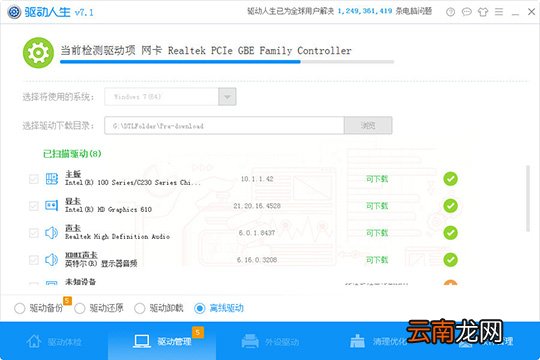The width and height of the screenshot is (540, 360).
Task: Click version 6.16.0.3208 text
Action: [257, 260]
